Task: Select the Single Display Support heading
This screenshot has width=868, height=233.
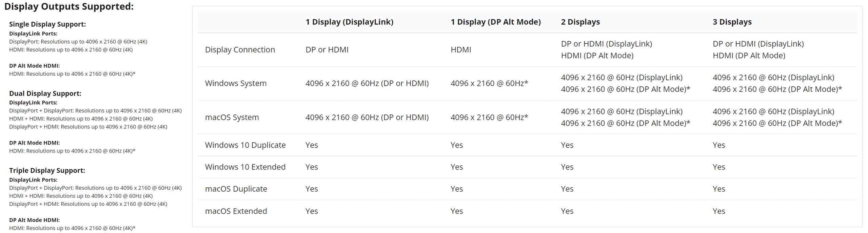Action: pos(47,24)
